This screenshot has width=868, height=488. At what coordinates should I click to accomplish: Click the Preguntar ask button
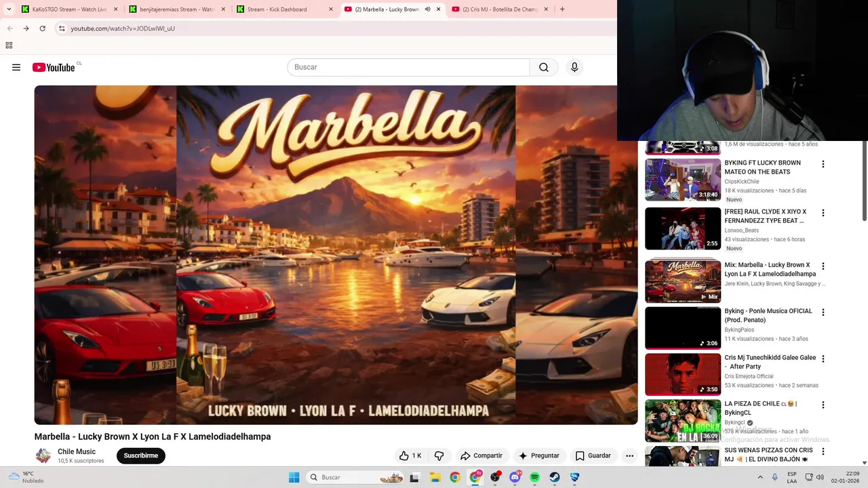[538, 455]
